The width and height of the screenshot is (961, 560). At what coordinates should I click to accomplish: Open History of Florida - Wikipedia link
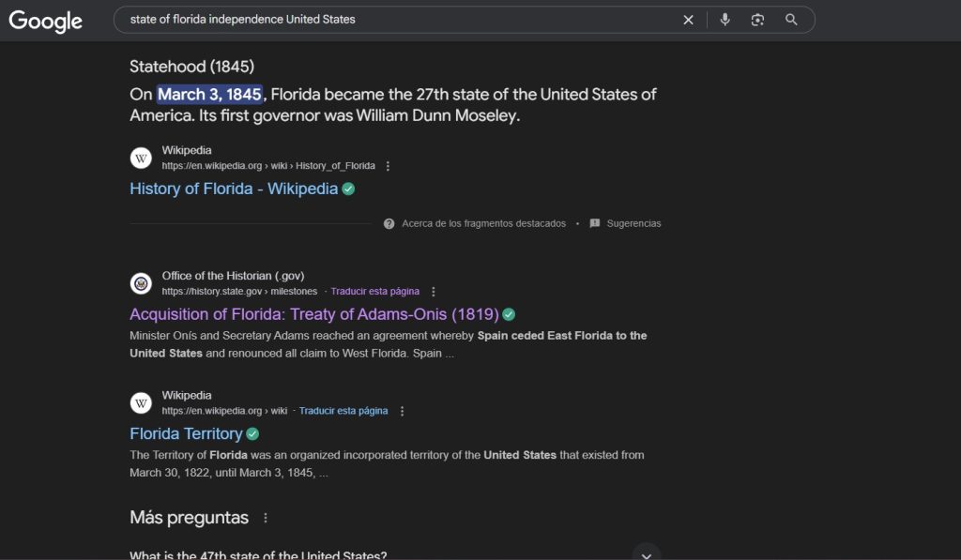click(x=234, y=189)
